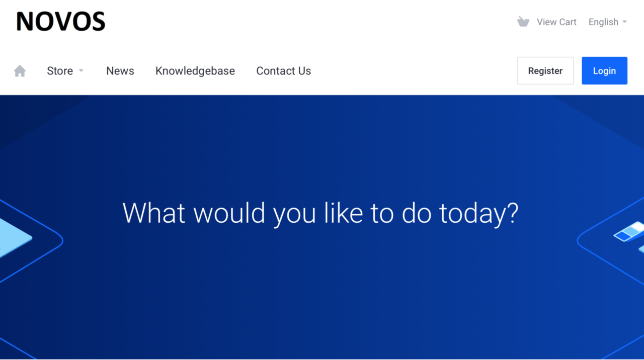Click the "What would you like to do today?" heading
The height and width of the screenshot is (360, 644).
(320, 213)
